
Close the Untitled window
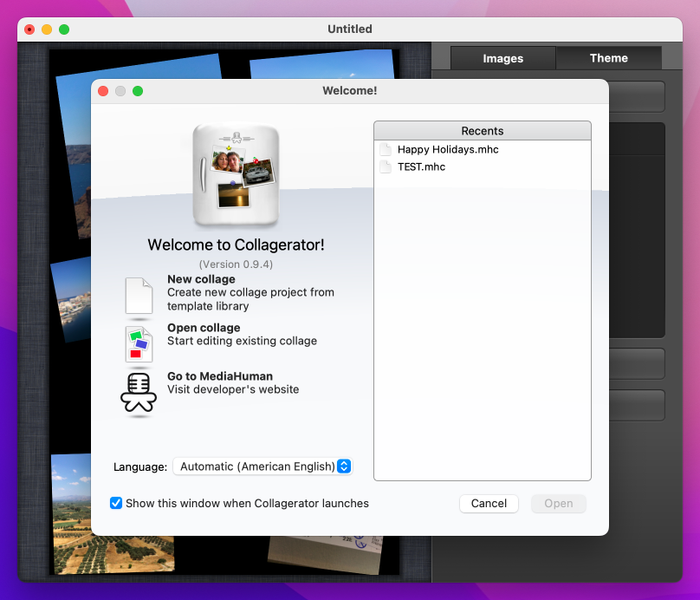(x=29, y=29)
